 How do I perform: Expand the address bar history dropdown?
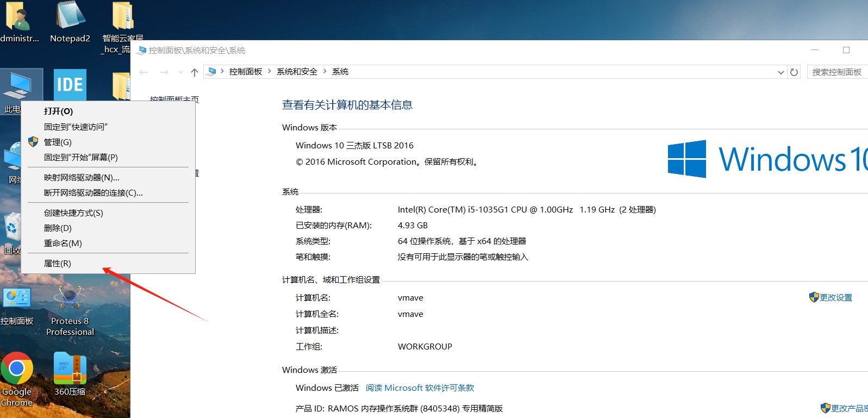click(x=780, y=72)
